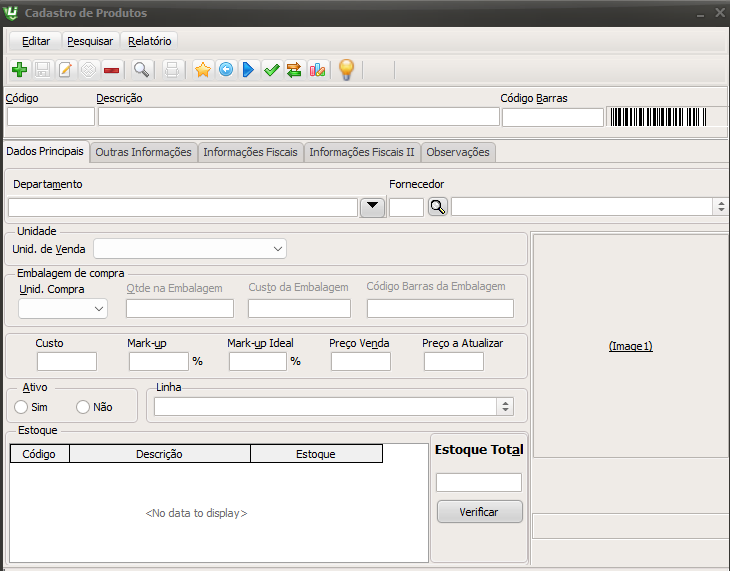Click the Departamento text field
Screen dimensions: 730x571
pyautogui.click(x=183, y=207)
